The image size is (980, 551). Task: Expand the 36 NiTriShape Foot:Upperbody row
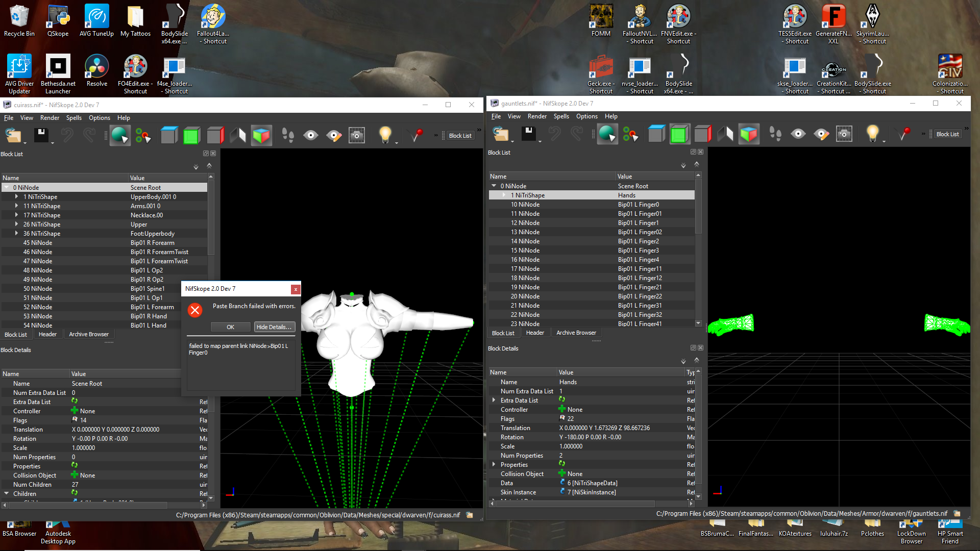point(16,234)
